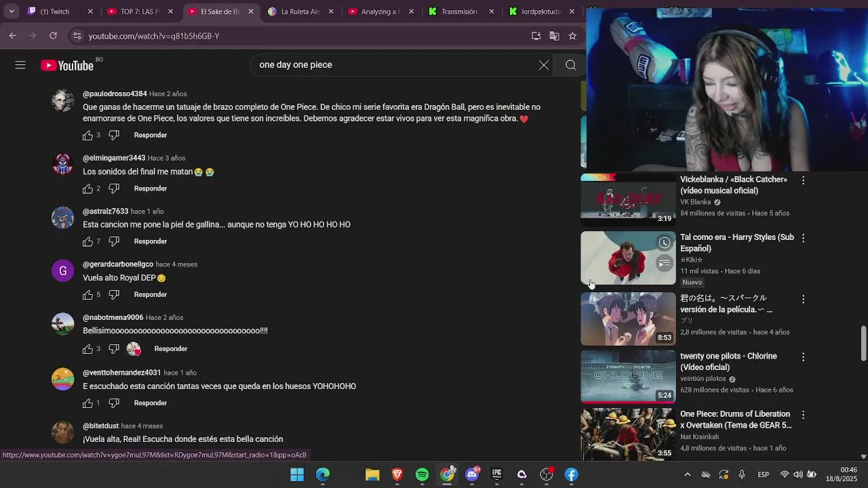Viewport: 868px width, 488px height.
Task: Like the comment by @paulodrosso4384
Action: (87, 135)
